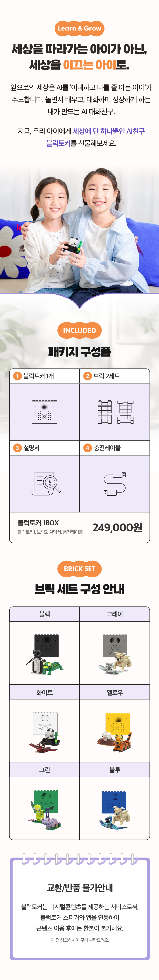Click the orange number 3 circle
This screenshot has width=159, height=980.
pos(17,448)
